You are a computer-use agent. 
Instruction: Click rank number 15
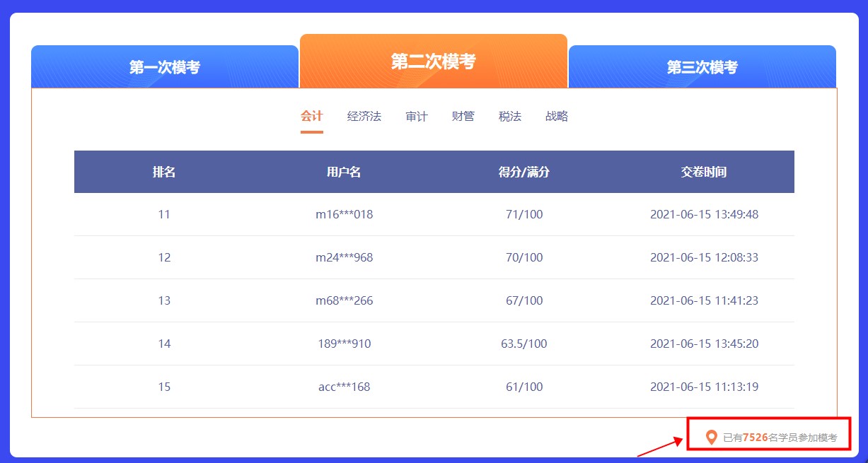(164, 387)
